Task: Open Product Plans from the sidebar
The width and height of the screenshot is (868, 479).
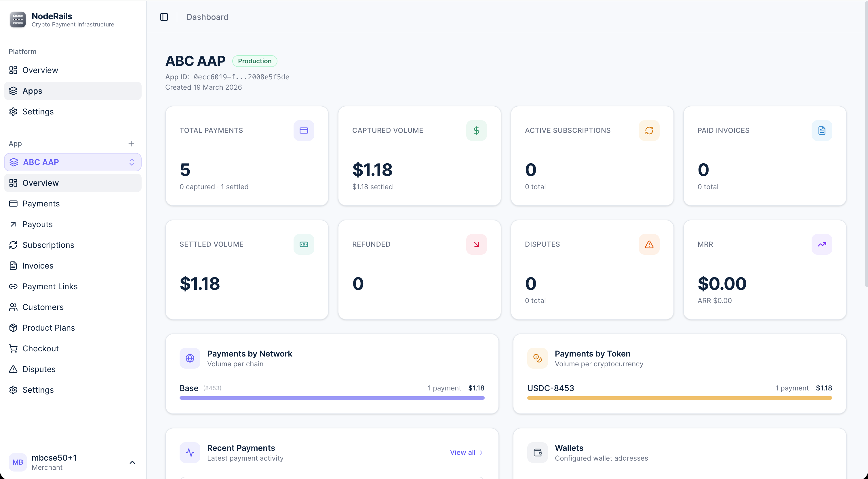Action: [49, 327]
